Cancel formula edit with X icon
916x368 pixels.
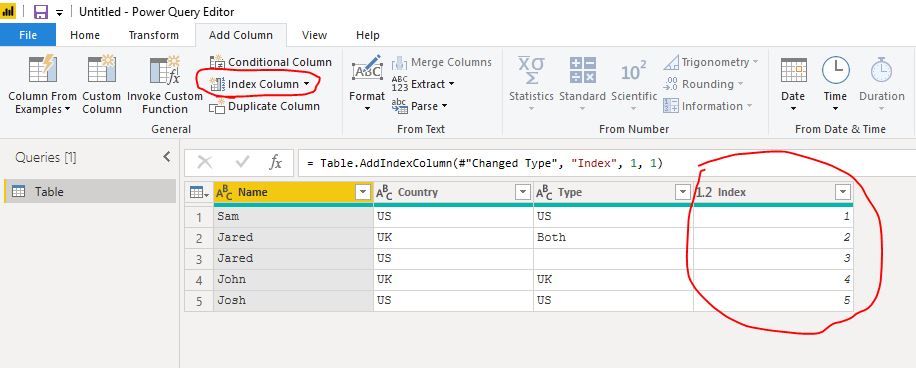(x=204, y=162)
